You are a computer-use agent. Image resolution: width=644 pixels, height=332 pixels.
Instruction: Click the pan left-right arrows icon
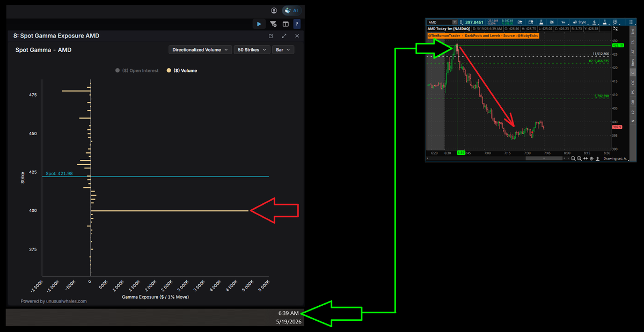(586, 159)
